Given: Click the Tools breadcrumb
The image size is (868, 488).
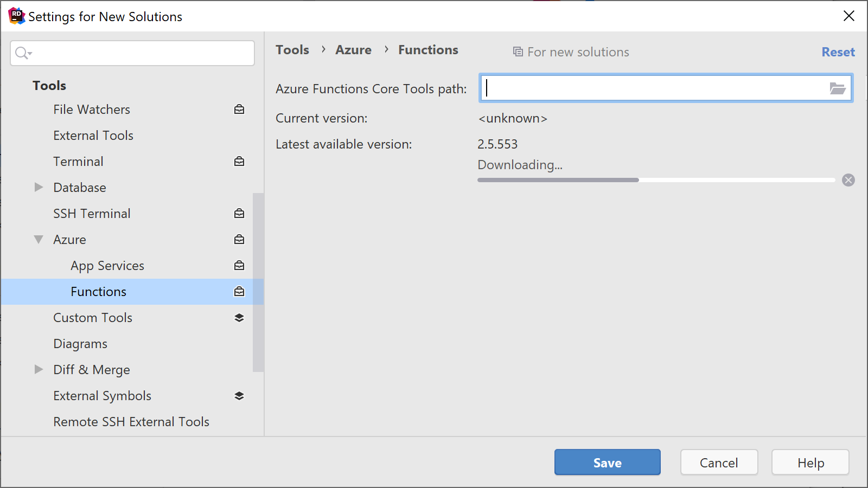Looking at the screenshot, I should click(x=292, y=50).
